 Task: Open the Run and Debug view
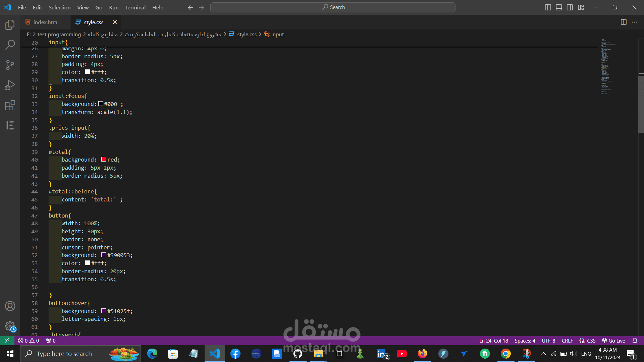click(x=10, y=85)
